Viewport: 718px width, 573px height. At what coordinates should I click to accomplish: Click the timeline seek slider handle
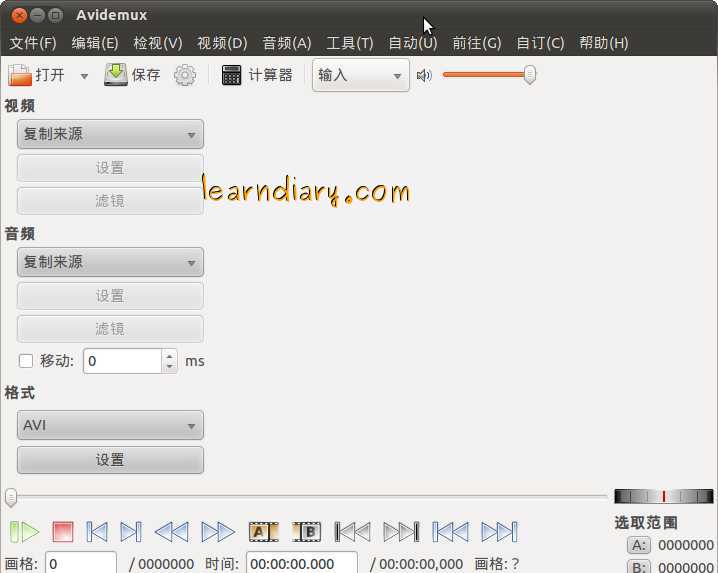click(11, 497)
